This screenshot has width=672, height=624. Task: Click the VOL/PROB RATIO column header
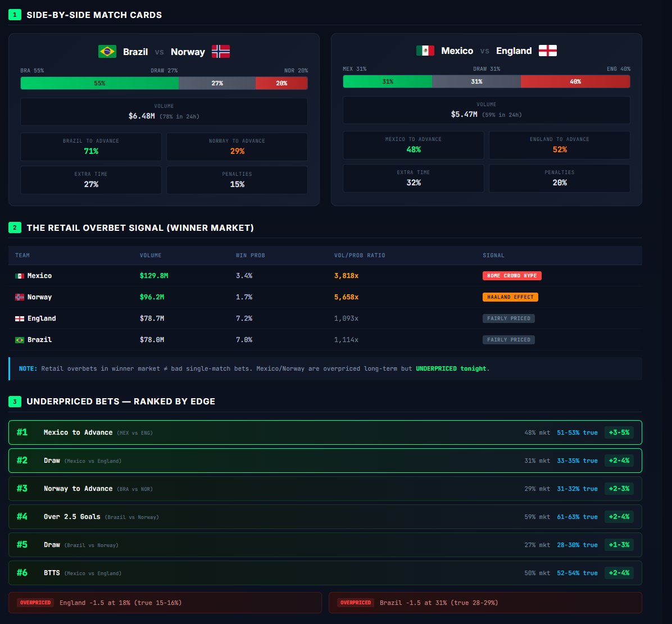coord(360,255)
